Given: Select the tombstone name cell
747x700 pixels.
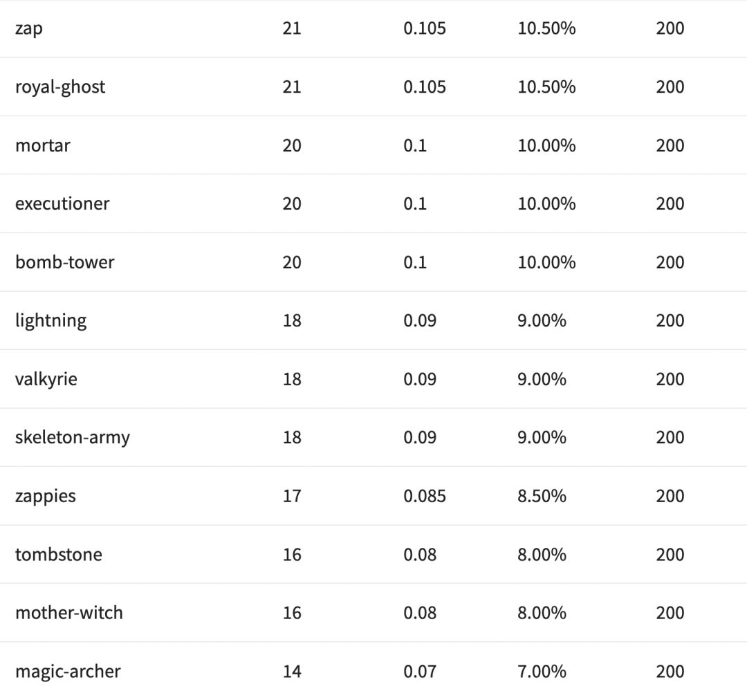Looking at the screenshot, I should (58, 554).
